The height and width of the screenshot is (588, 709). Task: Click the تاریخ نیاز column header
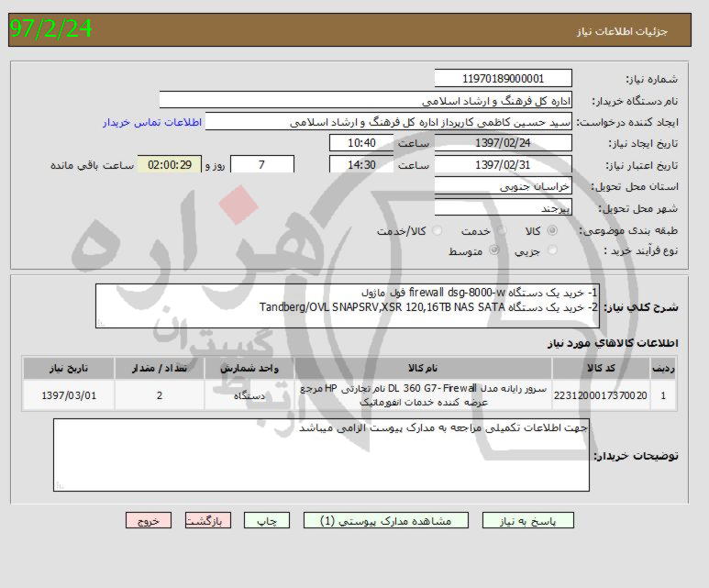point(69,368)
